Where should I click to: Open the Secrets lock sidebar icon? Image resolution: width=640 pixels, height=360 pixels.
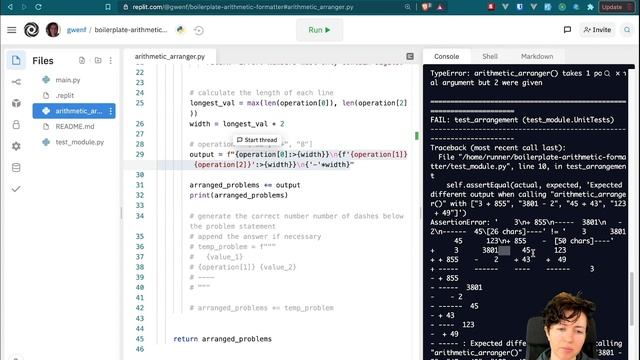[x=16, y=124]
